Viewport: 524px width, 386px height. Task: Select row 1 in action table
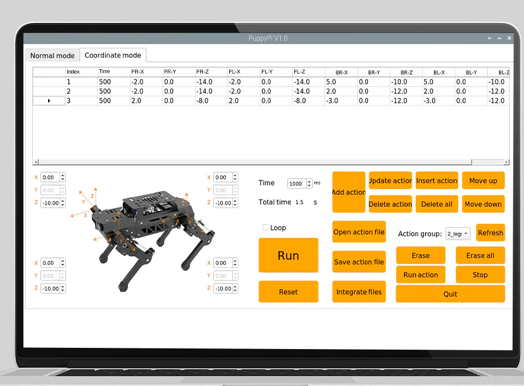(x=271, y=82)
